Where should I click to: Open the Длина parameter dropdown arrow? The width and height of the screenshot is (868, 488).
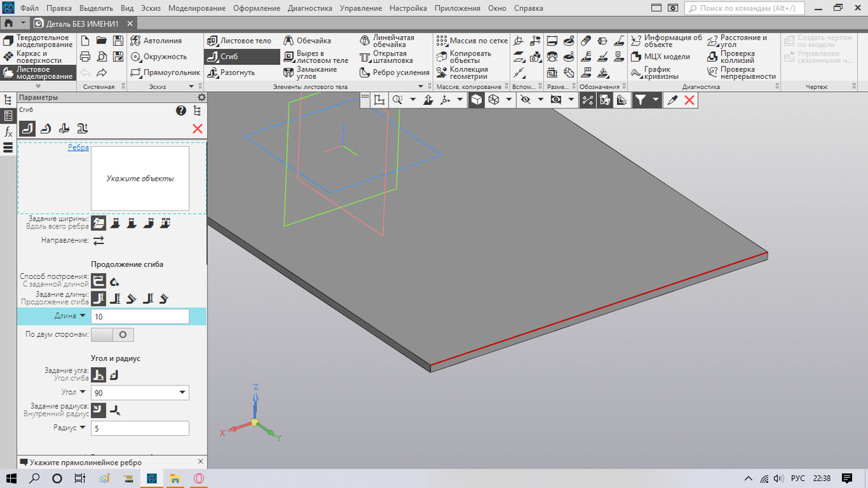[x=82, y=316]
